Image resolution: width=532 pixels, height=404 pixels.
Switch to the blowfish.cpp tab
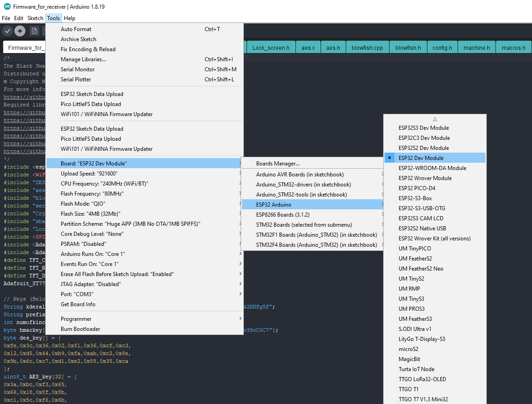tap(367, 48)
